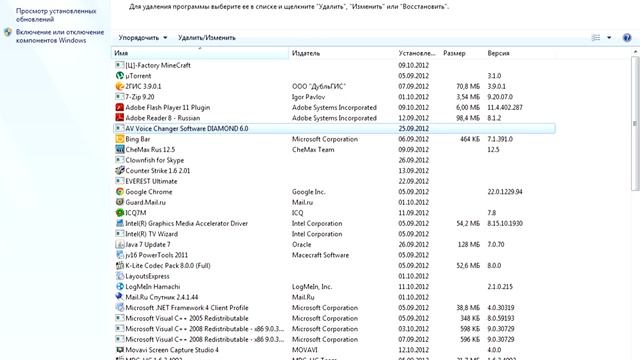The height and width of the screenshot is (360, 640).
Task: Click the Bing Bar icon
Action: click(x=120, y=139)
